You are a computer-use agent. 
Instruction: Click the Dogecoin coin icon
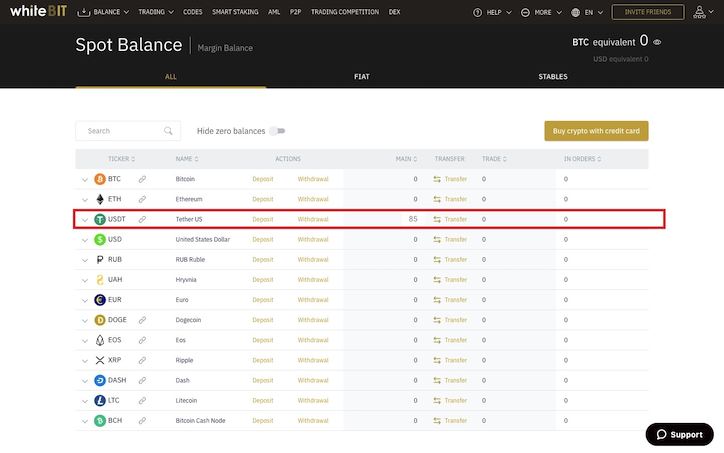pyautogui.click(x=100, y=320)
